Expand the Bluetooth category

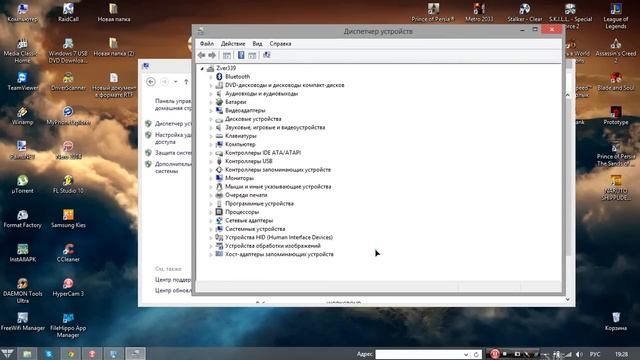(211, 77)
